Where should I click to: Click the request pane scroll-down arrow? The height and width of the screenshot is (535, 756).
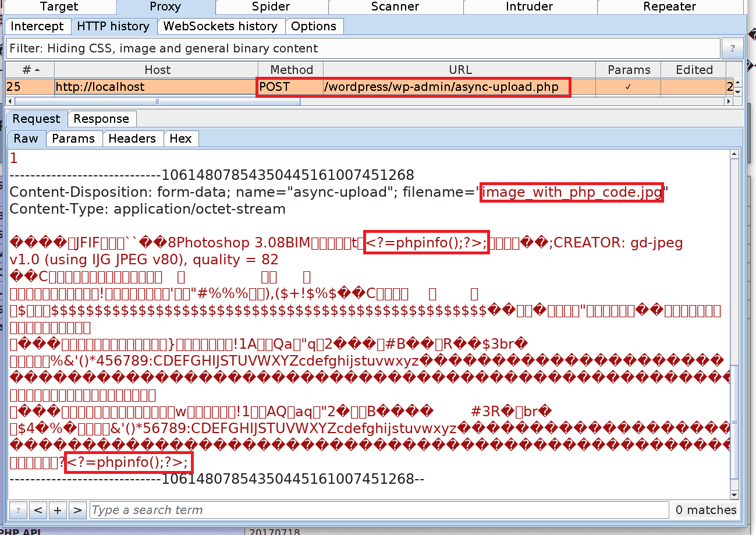734,494
